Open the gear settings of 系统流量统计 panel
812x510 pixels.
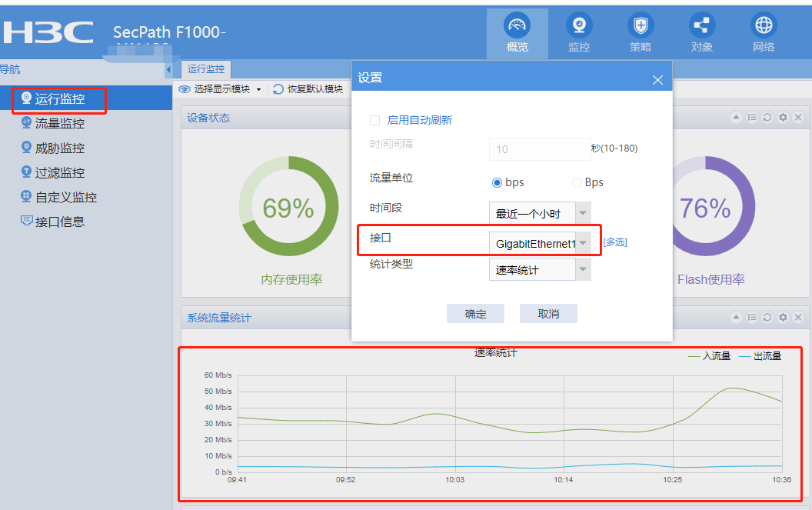pos(783,317)
